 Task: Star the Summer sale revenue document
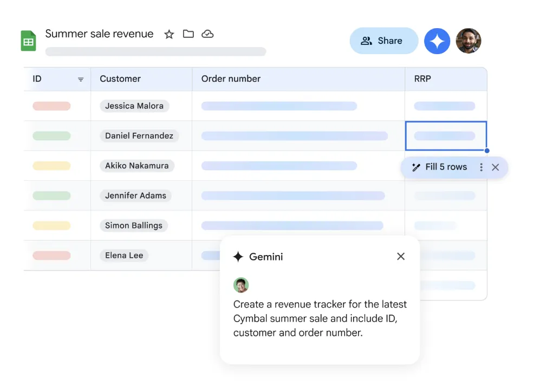coord(169,34)
